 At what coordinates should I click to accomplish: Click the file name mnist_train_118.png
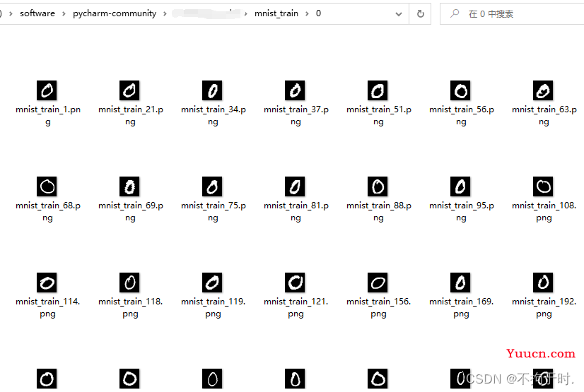click(131, 307)
